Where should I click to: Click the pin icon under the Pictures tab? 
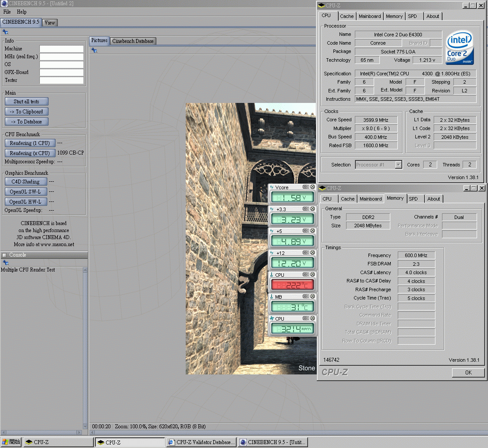coord(94,50)
